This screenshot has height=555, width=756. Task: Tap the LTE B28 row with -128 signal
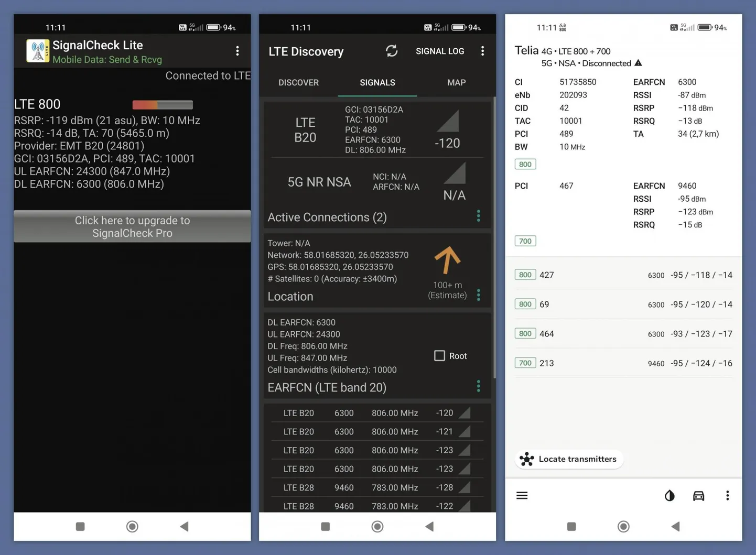[377, 487]
